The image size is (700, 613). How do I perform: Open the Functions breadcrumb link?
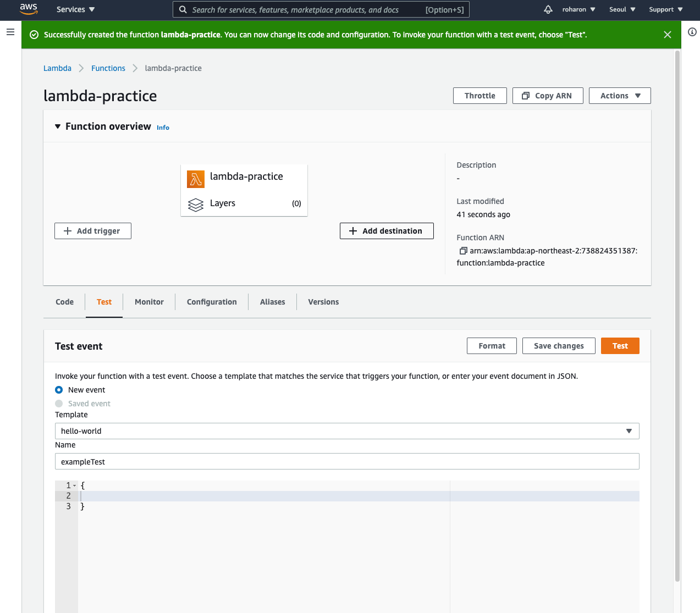(x=108, y=68)
